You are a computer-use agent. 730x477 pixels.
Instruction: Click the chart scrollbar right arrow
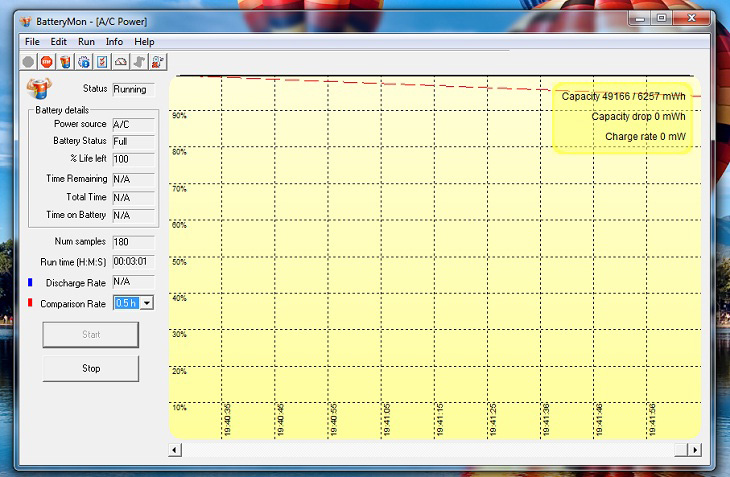point(695,451)
